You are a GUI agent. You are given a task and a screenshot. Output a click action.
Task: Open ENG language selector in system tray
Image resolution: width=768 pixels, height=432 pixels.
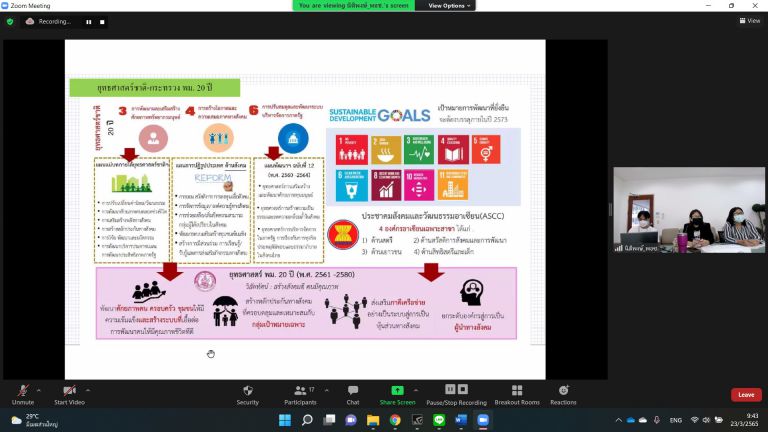[x=676, y=420]
